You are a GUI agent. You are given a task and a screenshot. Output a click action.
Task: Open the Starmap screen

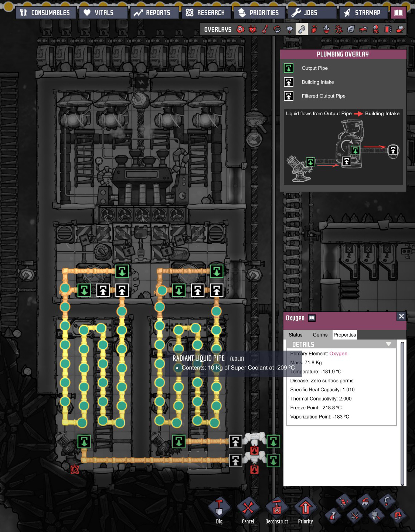pyautogui.click(x=364, y=13)
